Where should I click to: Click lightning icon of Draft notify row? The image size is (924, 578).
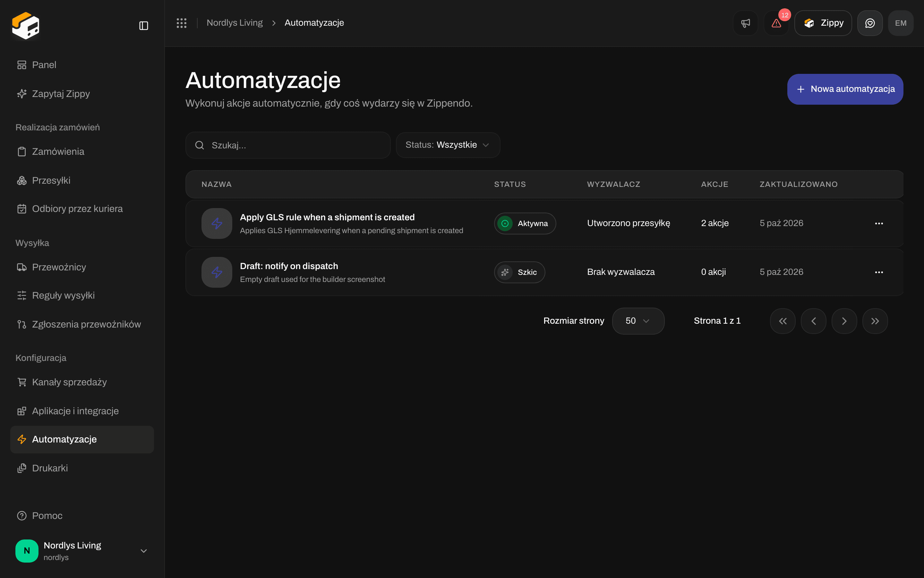click(x=217, y=272)
